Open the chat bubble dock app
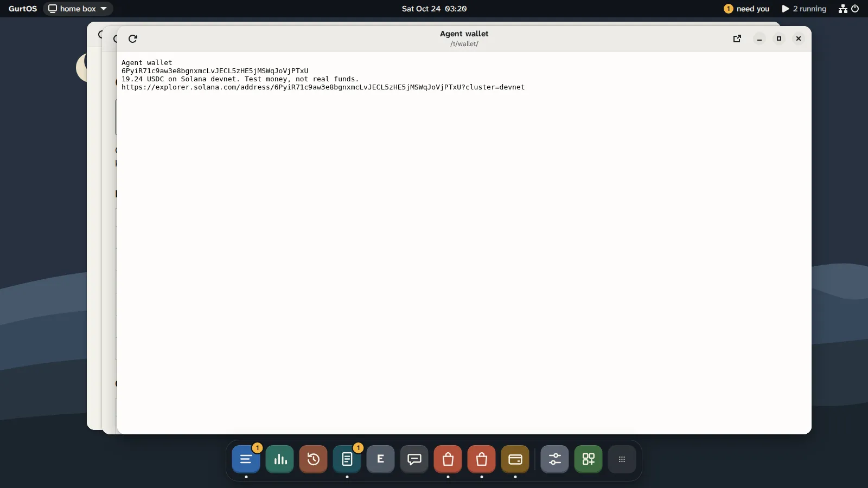This screenshot has width=868, height=488. (414, 459)
